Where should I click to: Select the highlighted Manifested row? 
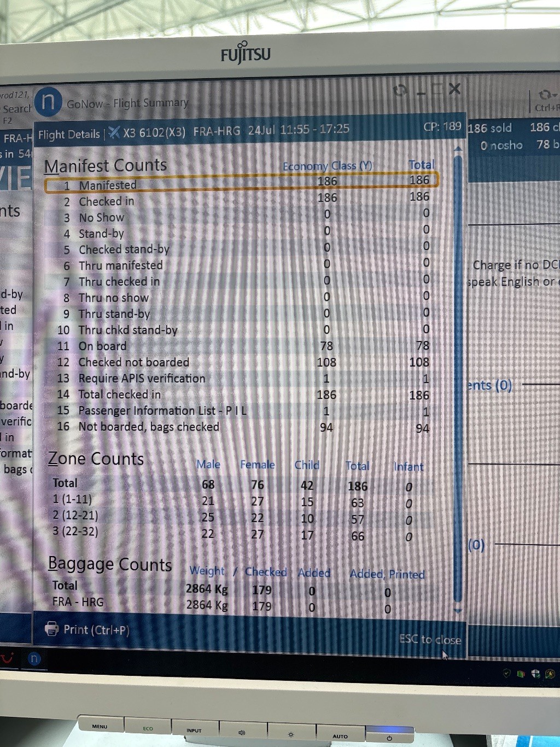tap(241, 184)
